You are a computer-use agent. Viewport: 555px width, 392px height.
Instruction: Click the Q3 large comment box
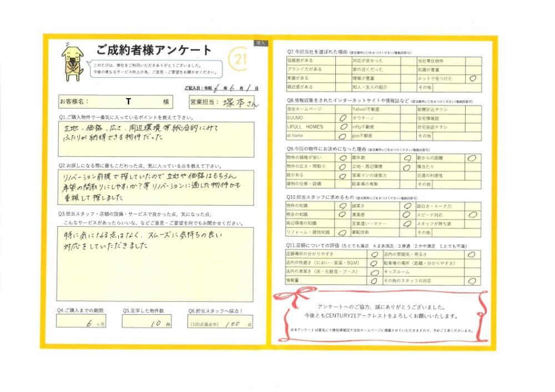(155, 264)
